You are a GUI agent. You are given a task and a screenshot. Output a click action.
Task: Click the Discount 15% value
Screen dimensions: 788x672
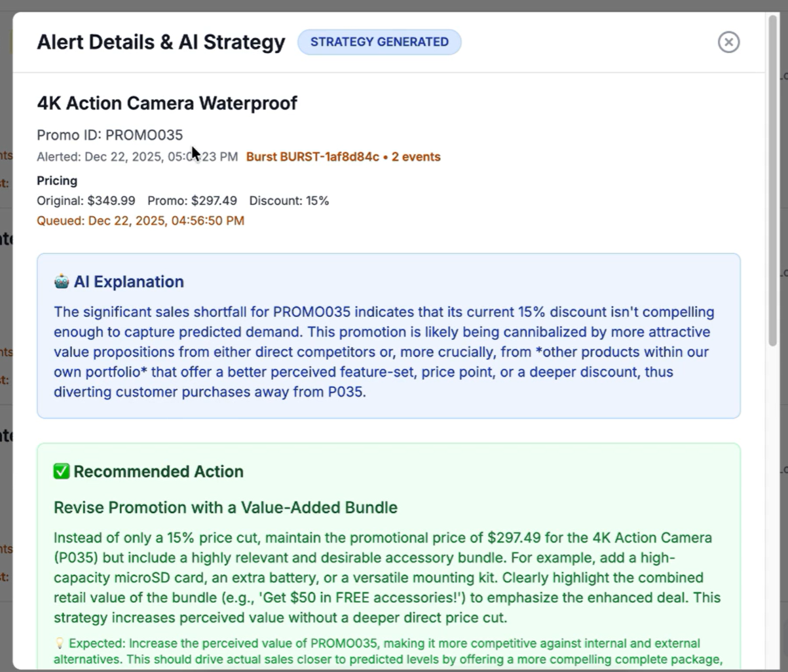[x=289, y=200]
